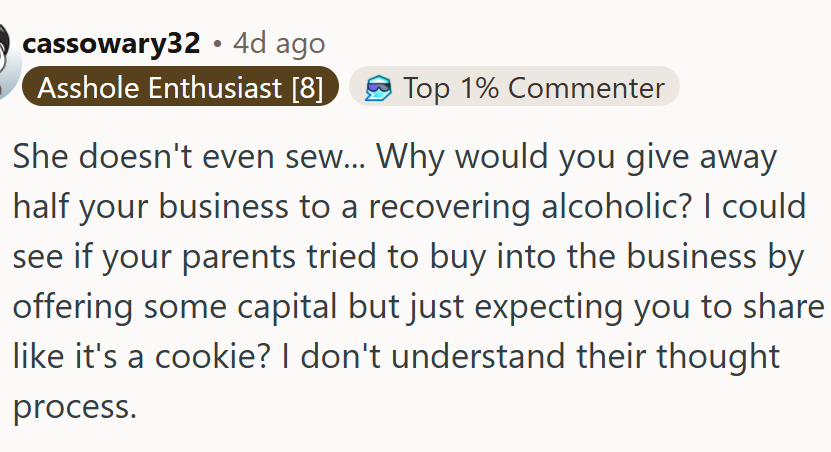
Task: Click the '1%' text in the commenter badge
Action: coord(479,87)
